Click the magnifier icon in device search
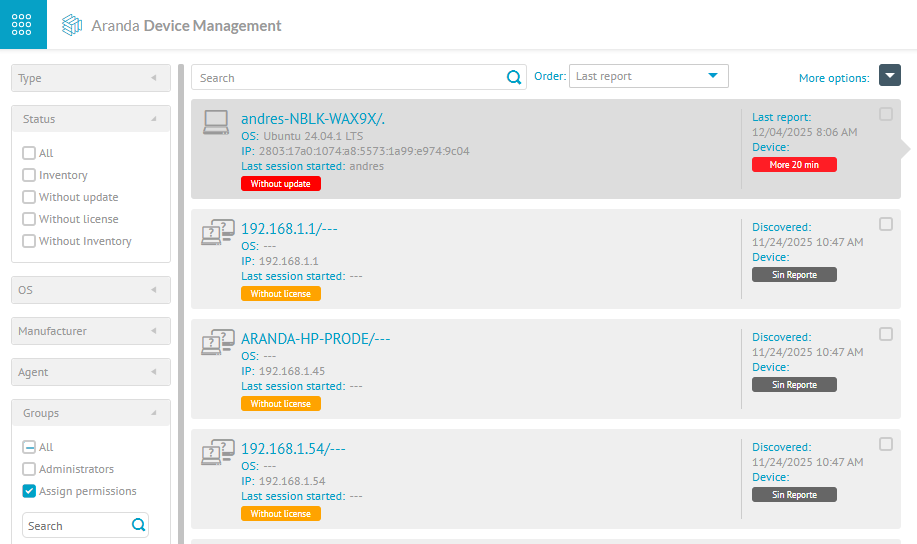The width and height of the screenshot is (917, 544). 514,77
